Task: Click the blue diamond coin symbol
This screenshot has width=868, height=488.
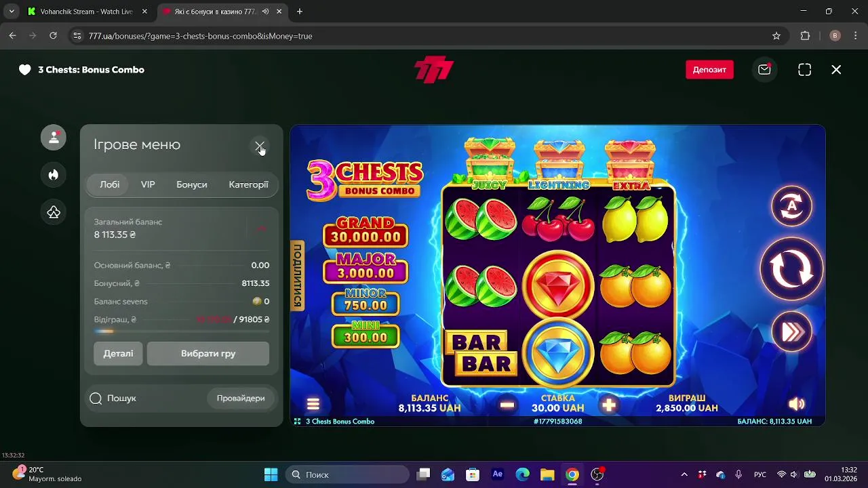Action: (558, 352)
